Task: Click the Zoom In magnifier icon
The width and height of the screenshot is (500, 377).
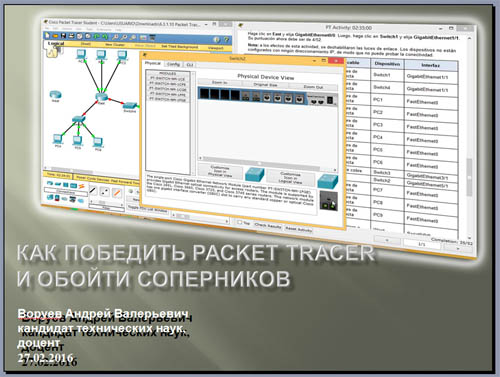Action: (x=115, y=37)
